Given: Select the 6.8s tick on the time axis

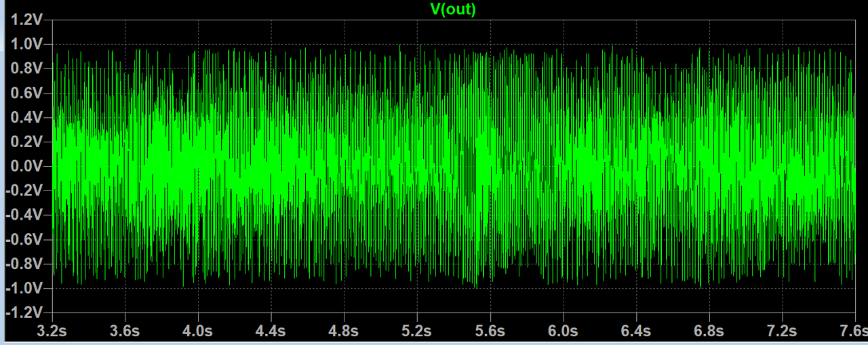Looking at the screenshot, I should point(709,331).
